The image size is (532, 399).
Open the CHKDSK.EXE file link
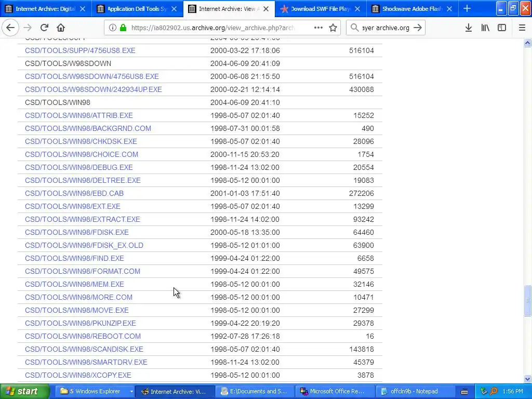tap(81, 141)
